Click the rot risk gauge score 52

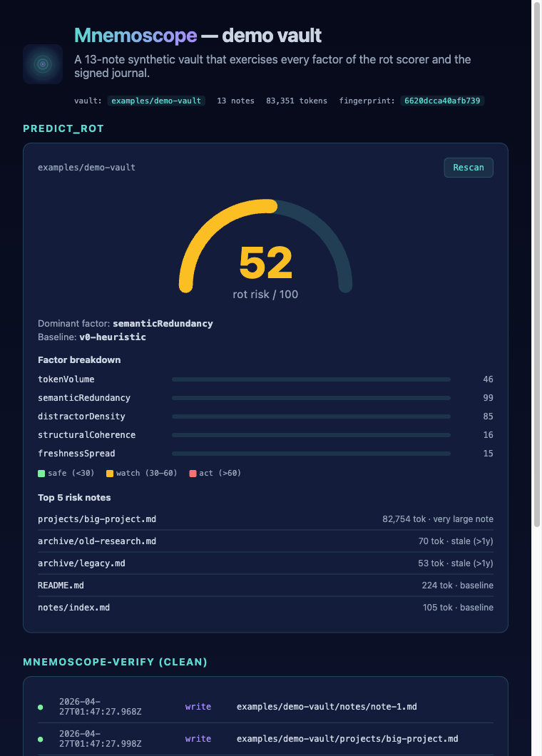[266, 262]
